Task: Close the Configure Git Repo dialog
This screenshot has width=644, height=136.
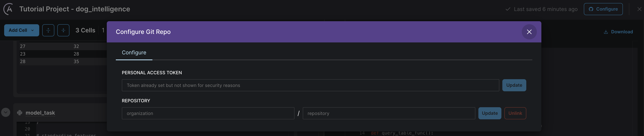Action: pos(529,32)
